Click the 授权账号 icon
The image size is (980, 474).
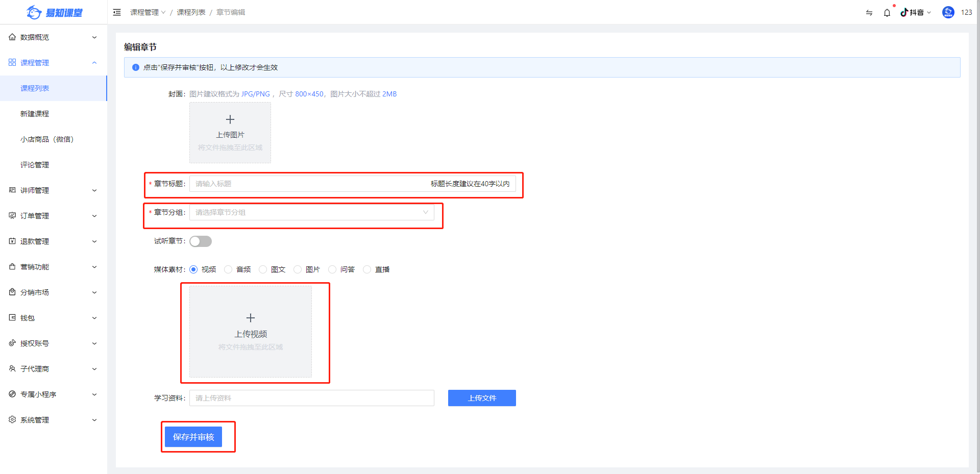tap(12, 343)
